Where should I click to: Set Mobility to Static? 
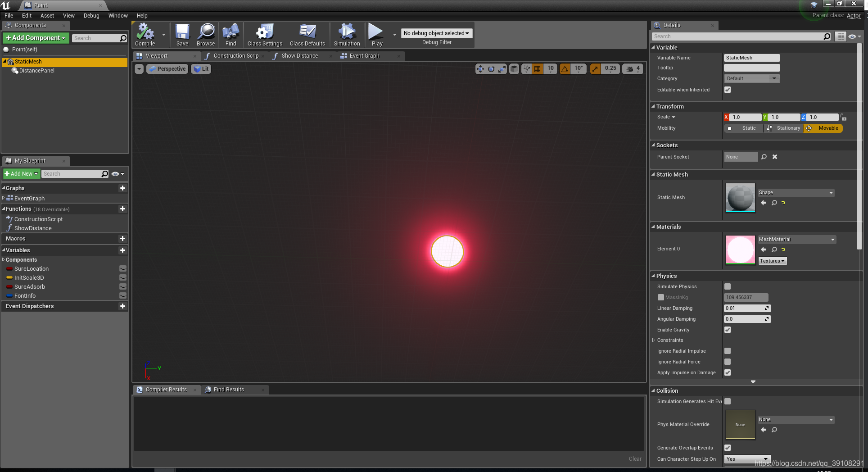tap(743, 128)
